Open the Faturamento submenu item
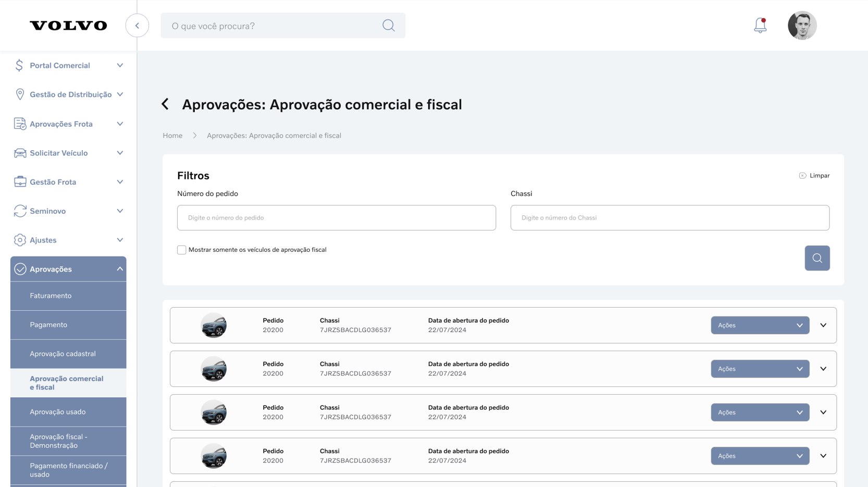 pyautogui.click(x=51, y=296)
